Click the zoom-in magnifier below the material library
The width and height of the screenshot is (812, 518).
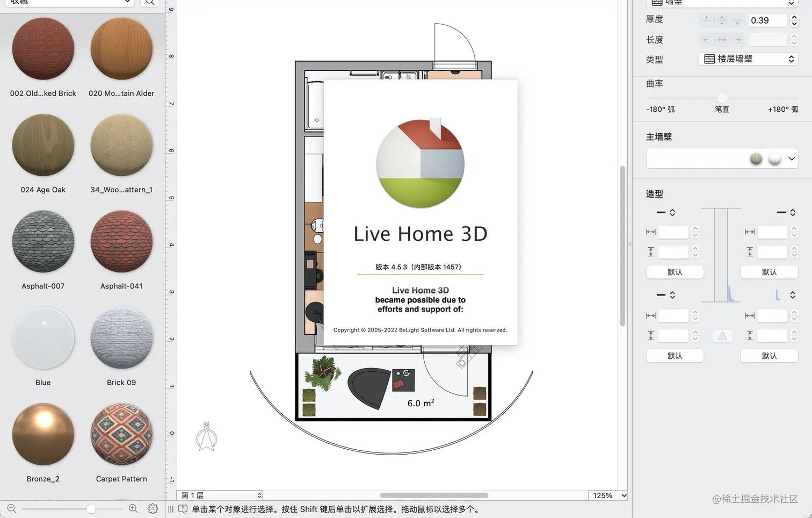133,508
